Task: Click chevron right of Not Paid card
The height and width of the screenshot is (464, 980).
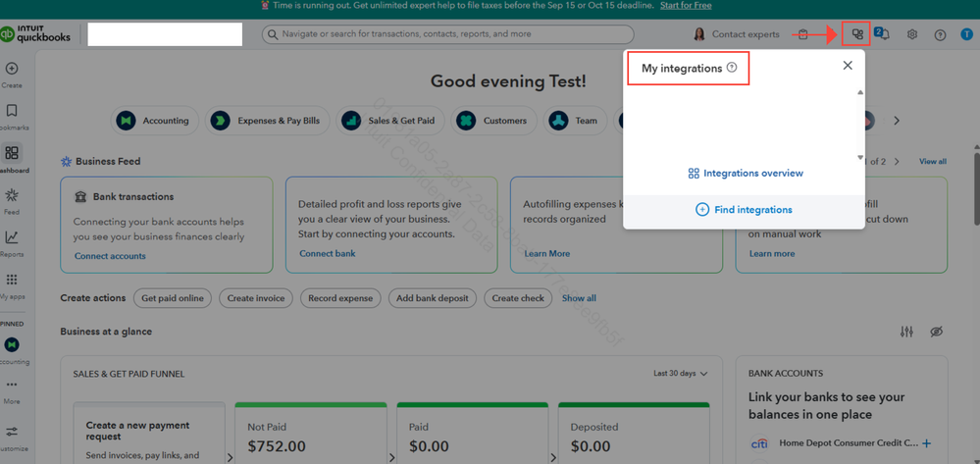Action: (391, 458)
